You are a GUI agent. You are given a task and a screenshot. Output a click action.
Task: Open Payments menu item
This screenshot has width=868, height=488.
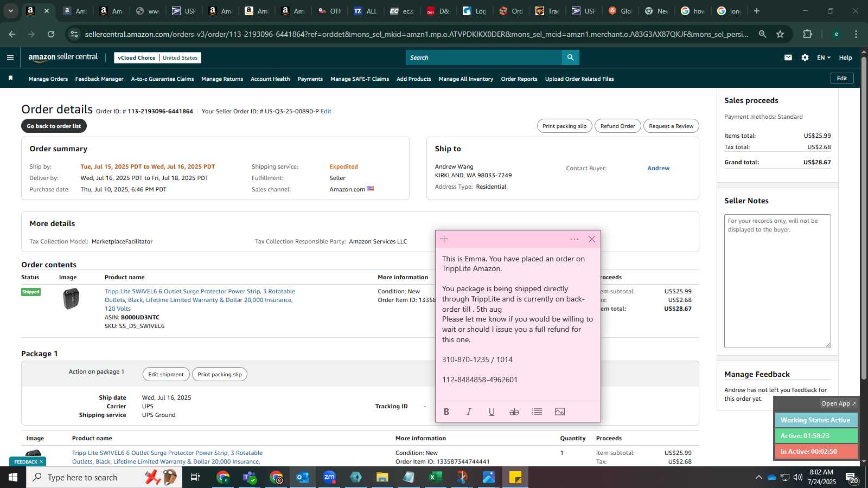[x=310, y=79]
